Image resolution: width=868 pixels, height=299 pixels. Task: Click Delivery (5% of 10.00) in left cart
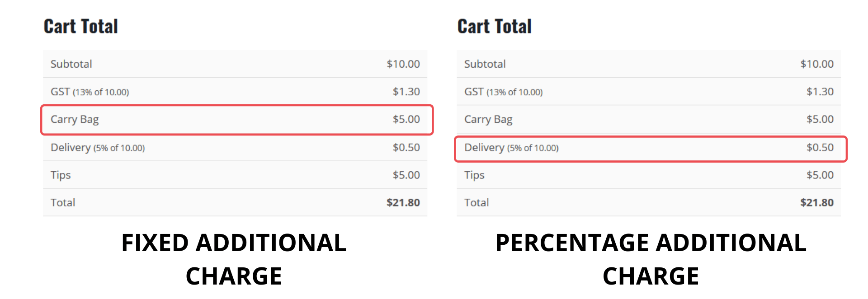pyautogui.click(x=98, y=148)
